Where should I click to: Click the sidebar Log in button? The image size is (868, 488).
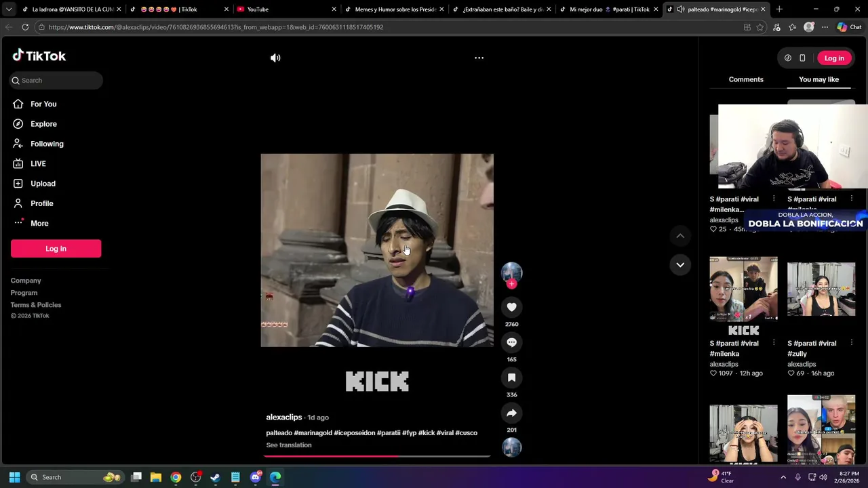[56, 249]
